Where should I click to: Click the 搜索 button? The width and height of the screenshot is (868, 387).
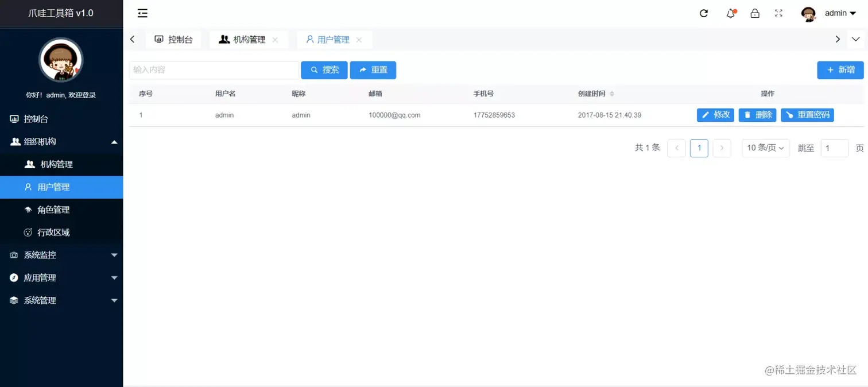tap(324, 70)
